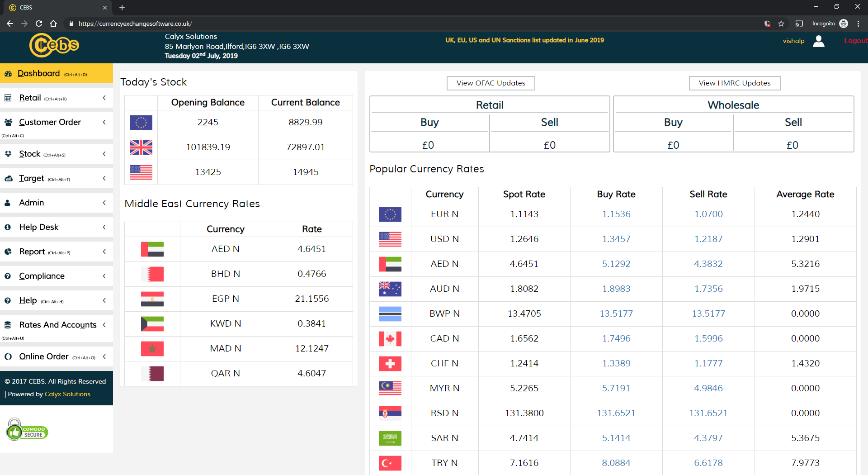Expand the Report menu chevron
The height and width of the screenshot is (475, 868).
104,252
